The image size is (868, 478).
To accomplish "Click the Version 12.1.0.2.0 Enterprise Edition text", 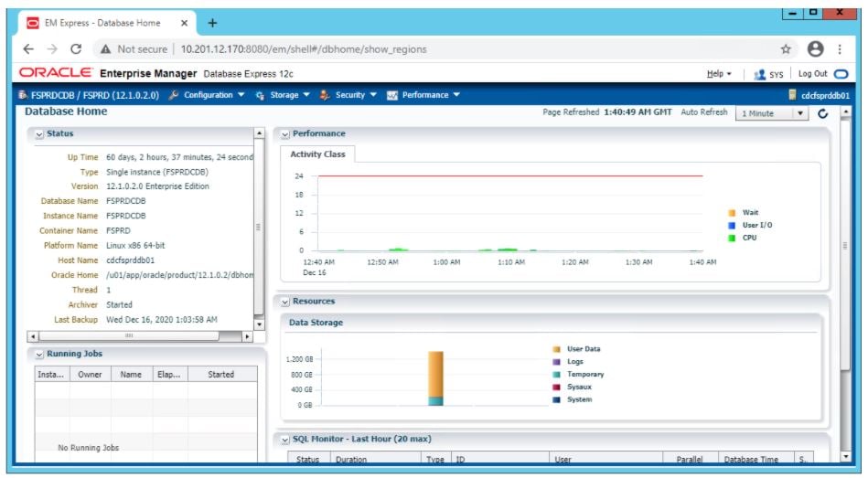I will coord(157,187).
